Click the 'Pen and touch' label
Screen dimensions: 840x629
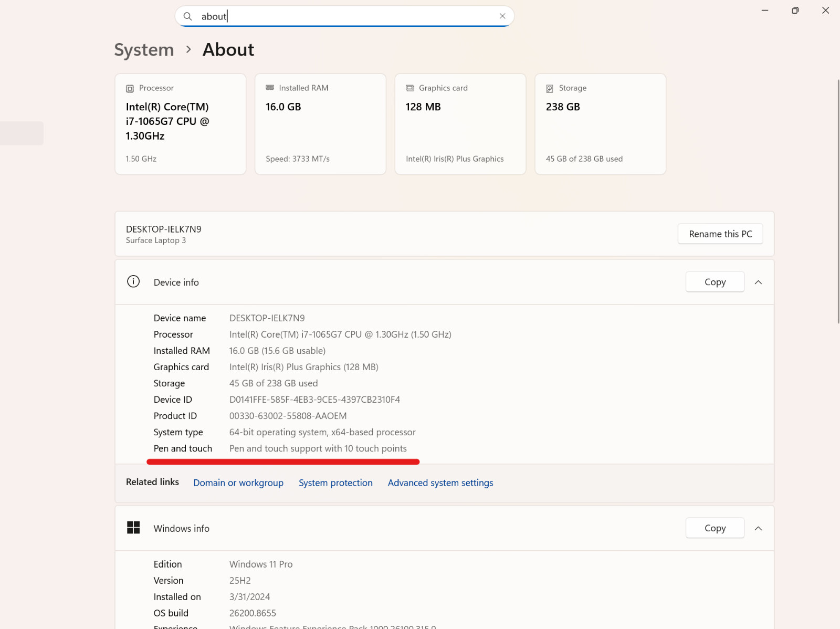pyautogui.click(x=183, y=448)
